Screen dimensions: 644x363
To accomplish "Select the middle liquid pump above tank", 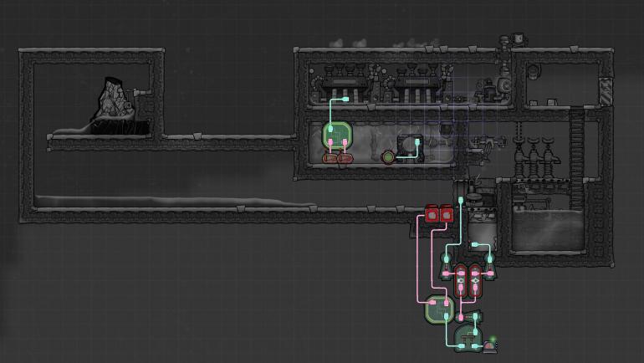I will 533,158.
